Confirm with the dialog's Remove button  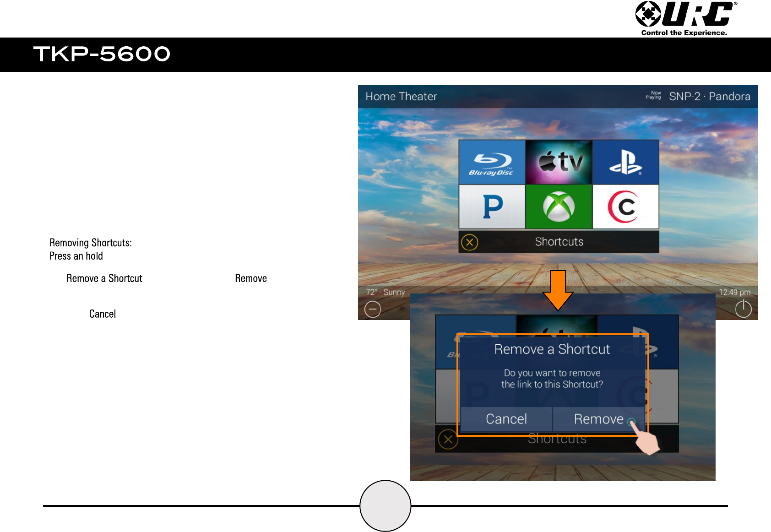[x=599, y=419]
